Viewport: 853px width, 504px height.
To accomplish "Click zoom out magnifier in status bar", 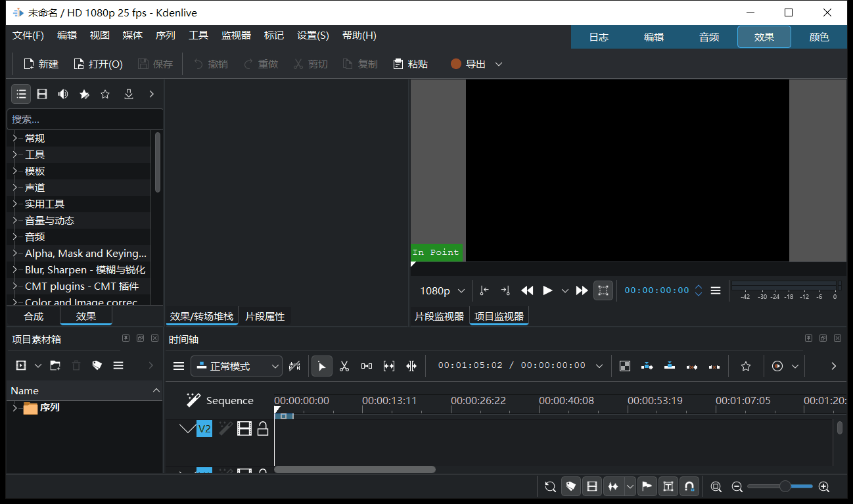I will point(737,487).
